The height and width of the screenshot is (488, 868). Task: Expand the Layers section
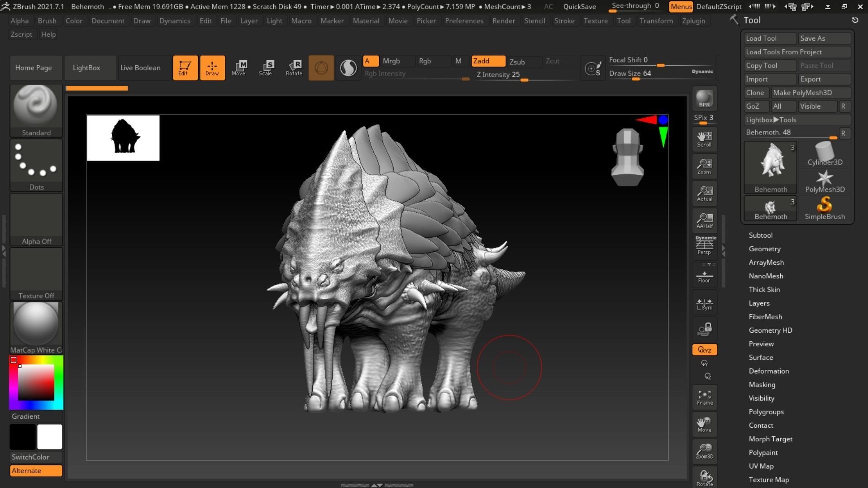coord(759,303)
